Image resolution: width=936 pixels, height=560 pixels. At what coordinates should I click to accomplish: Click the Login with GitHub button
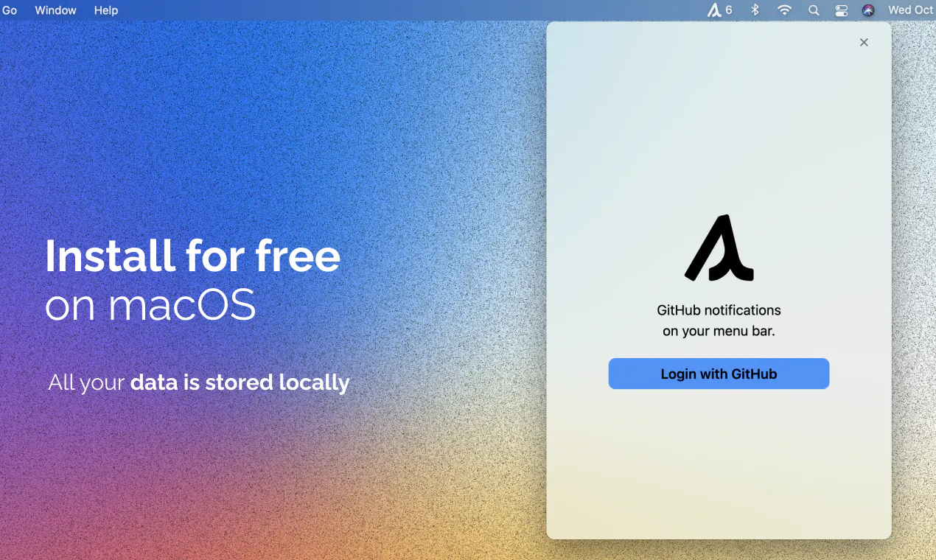[x=719, y=374]
